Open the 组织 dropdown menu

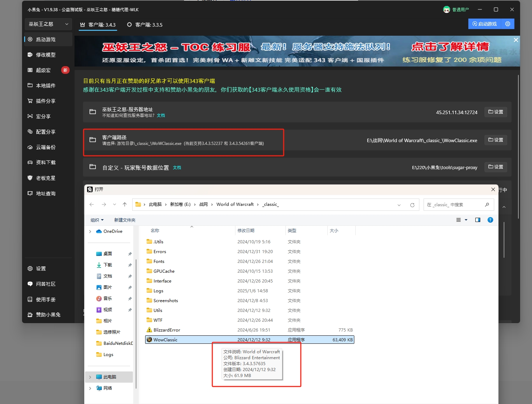point(97,220)
